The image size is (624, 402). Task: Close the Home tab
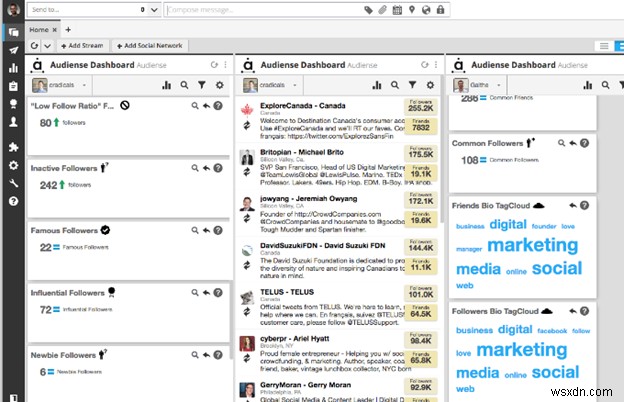pos(55,30)
